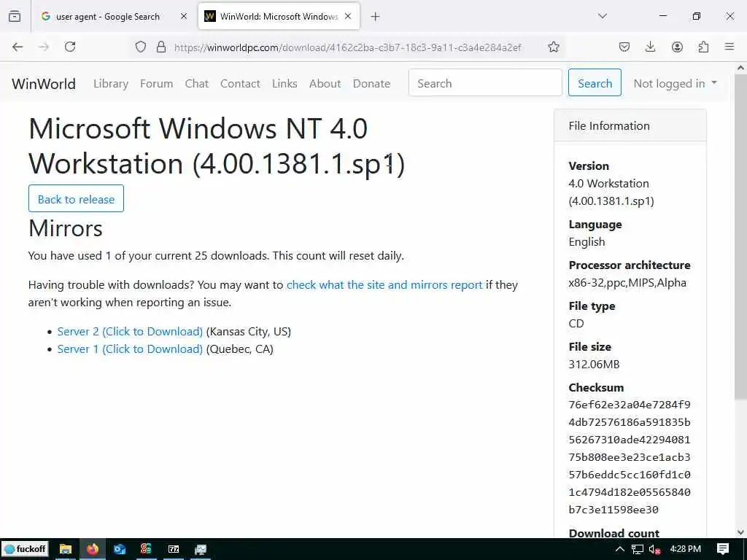Open the list all tabs chevron

click(603, 16)
